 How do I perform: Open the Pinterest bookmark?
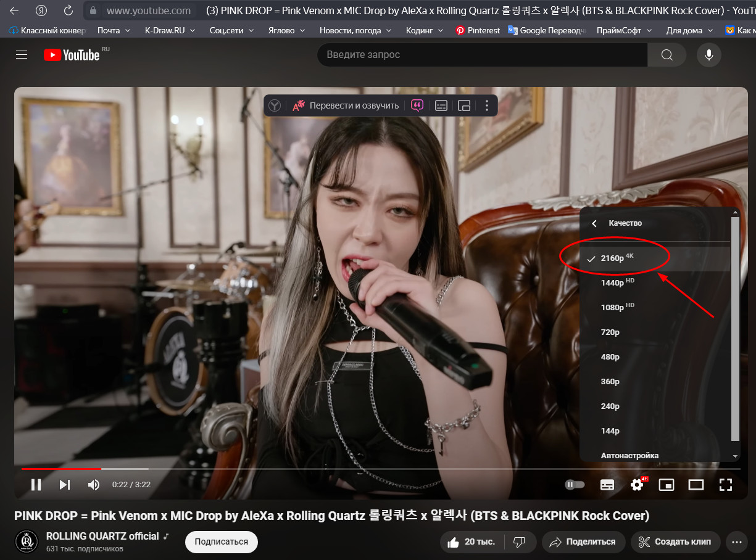pos(478,30)
